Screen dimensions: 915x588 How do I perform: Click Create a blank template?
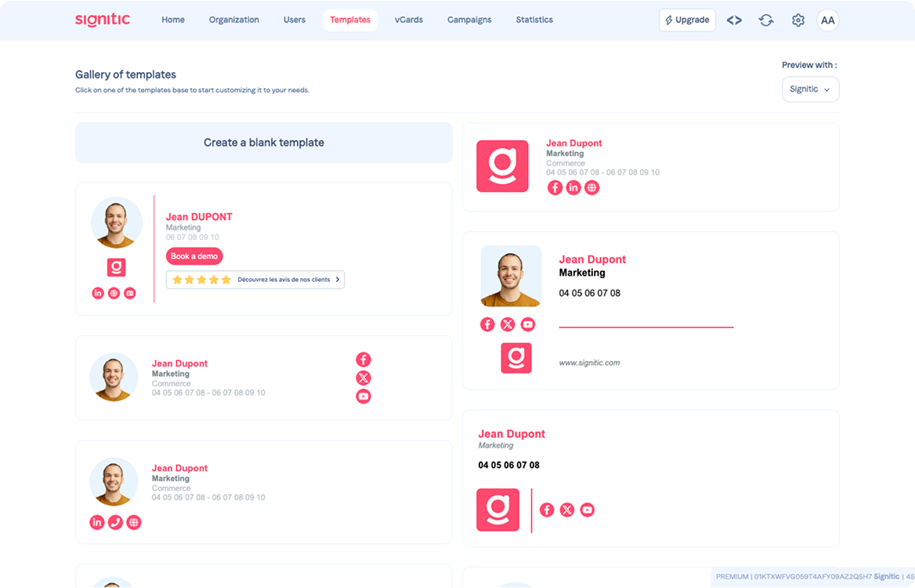click(x=264, y=142)
